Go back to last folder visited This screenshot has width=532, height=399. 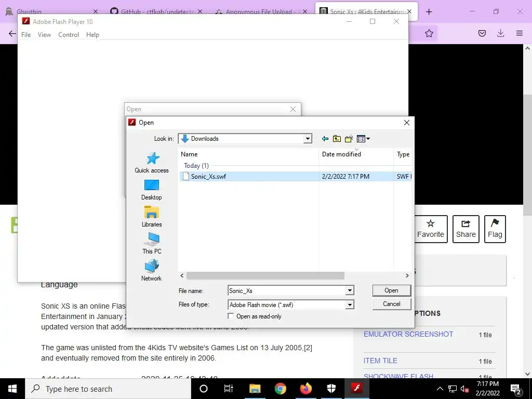[x=325, y=139]
